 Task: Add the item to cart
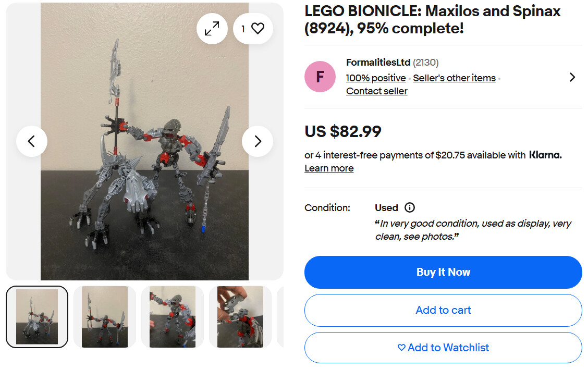[x=443, y=310]
